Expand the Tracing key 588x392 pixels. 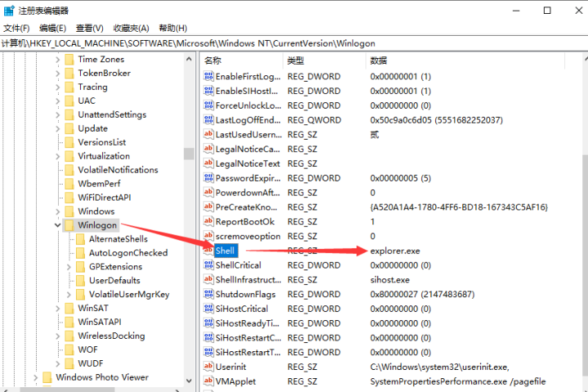(x=57, y=87)
